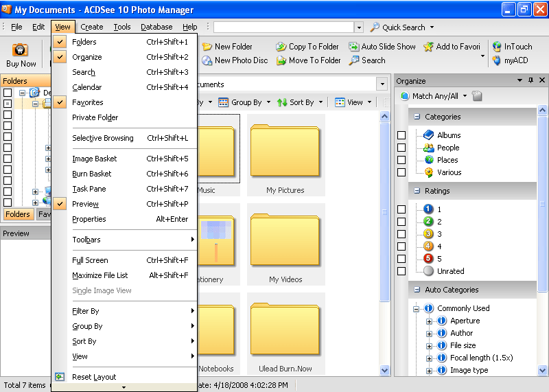Check the topmost checkbox in the Folders tree
The width and height of the screenshot is (549, 392).
pyautogui.click(x=8, y=93)
